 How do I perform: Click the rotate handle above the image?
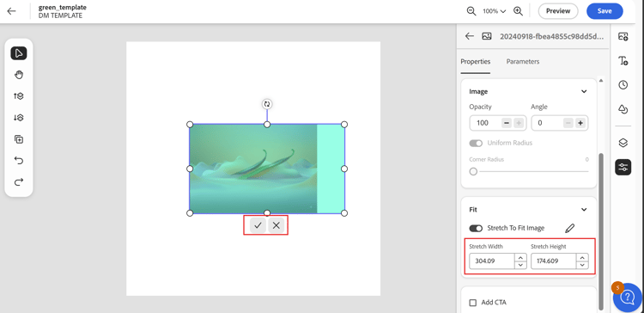click(x=267, y=104)
